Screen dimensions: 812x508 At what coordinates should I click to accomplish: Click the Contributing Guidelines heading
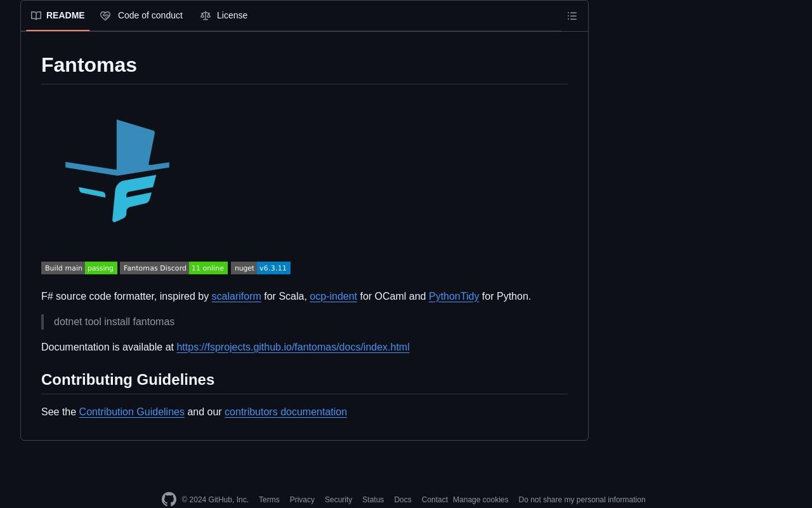point(128,380)
